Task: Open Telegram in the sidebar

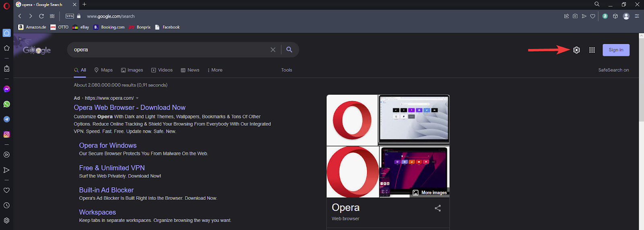Action: point(6,119)
